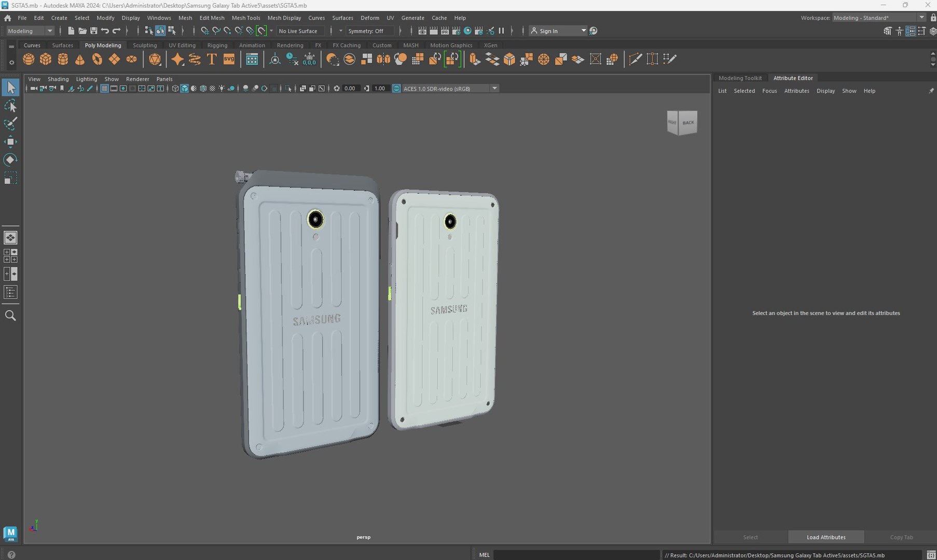Click the viewport gamma value field
This screenshot has height=560, width=937.
click(x=380, y=88)
